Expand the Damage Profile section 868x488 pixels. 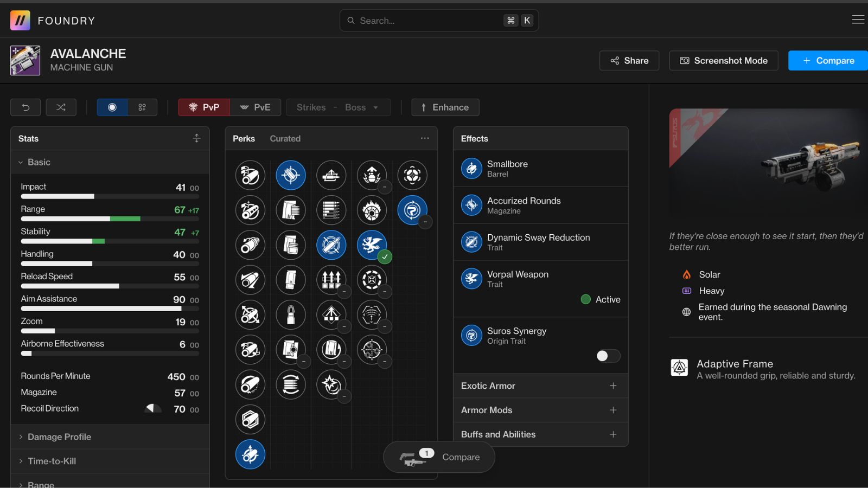(x=59, y=437)
